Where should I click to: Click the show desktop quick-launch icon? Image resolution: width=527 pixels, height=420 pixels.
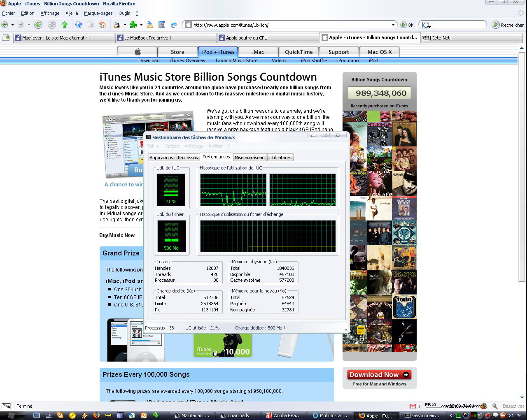(x=36, y=415)
